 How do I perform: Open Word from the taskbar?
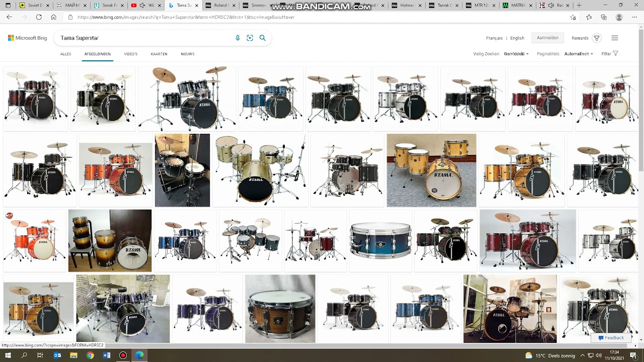click(106, 355)
